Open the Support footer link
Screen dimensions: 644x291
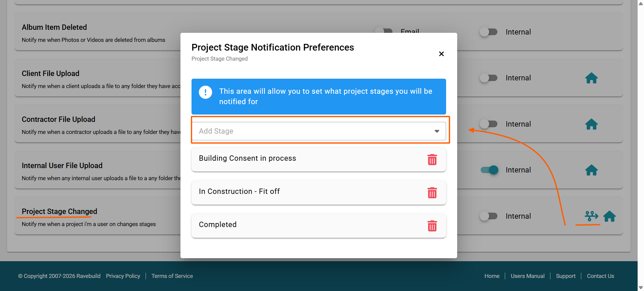[x=566, y=276]
